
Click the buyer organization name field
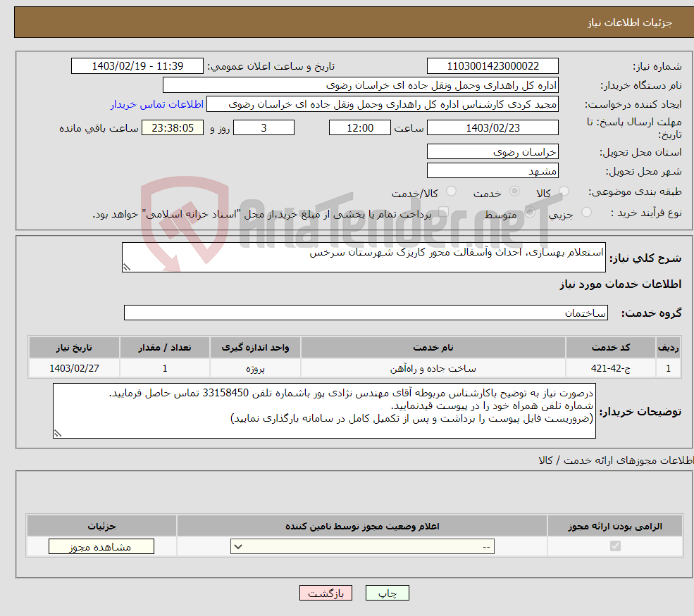tap(361, 85)
